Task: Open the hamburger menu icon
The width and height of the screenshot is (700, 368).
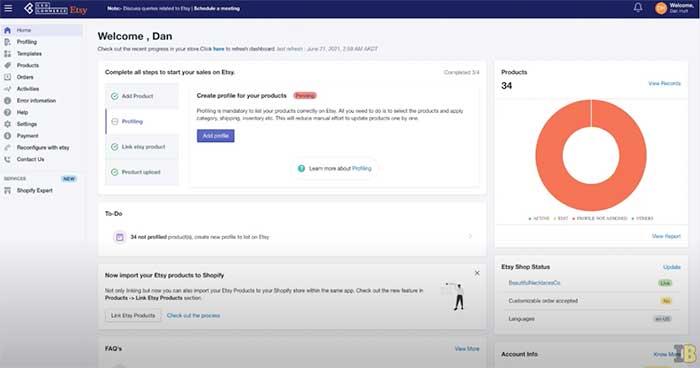Action: (x=8, y=8)
